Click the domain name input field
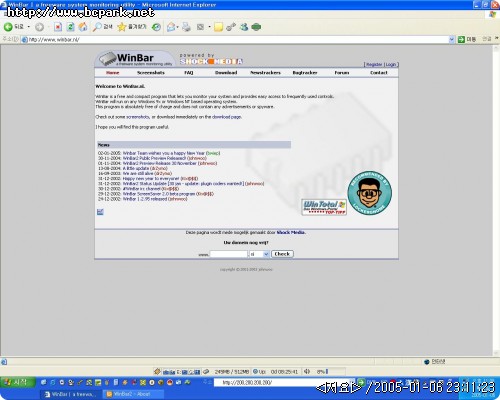This screenshot has height=400, width=500. click(x=229, y=254)
